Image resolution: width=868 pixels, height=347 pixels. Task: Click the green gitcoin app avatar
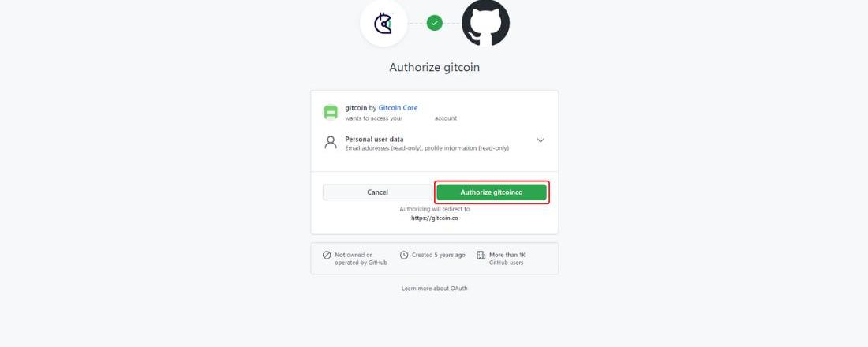[331, 112]
